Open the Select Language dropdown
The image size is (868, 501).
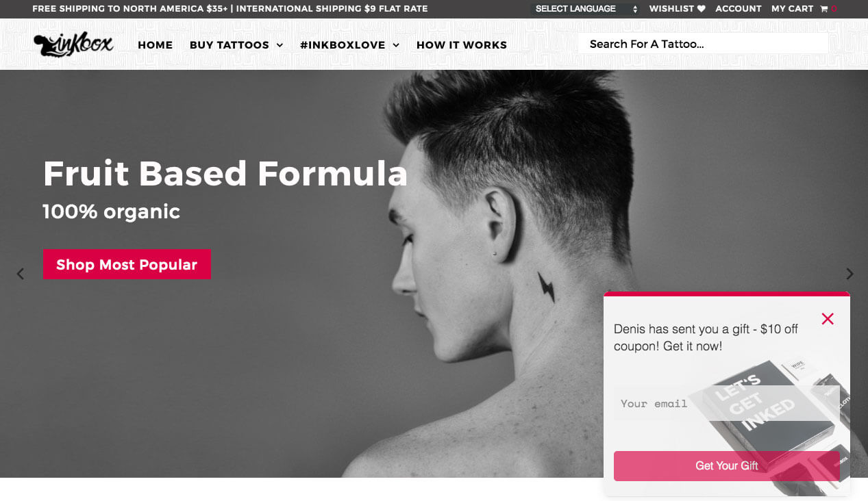pyautogui.click(x=585, y=9)
